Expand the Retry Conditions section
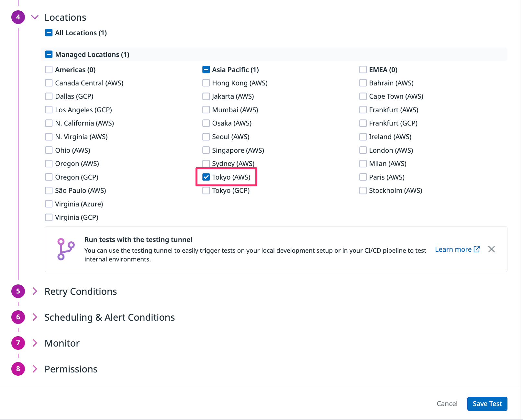This screenshot has height=420, width=523. (x=35, y=291)
